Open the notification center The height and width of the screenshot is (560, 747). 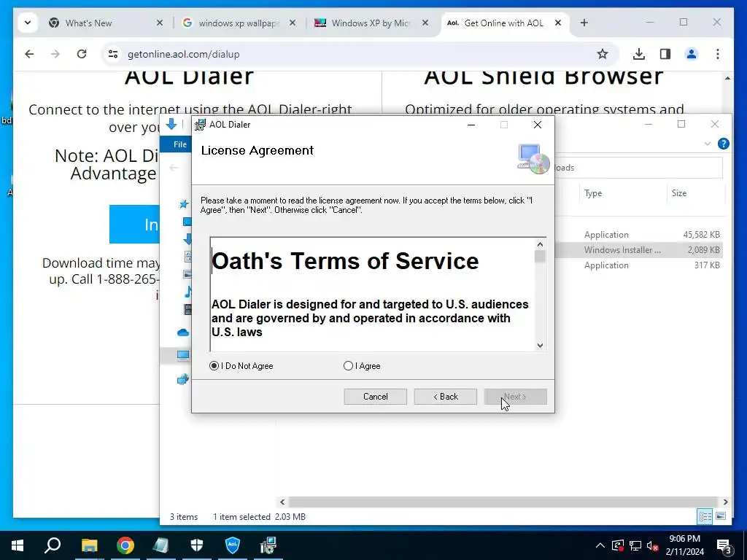coord(724,546)
